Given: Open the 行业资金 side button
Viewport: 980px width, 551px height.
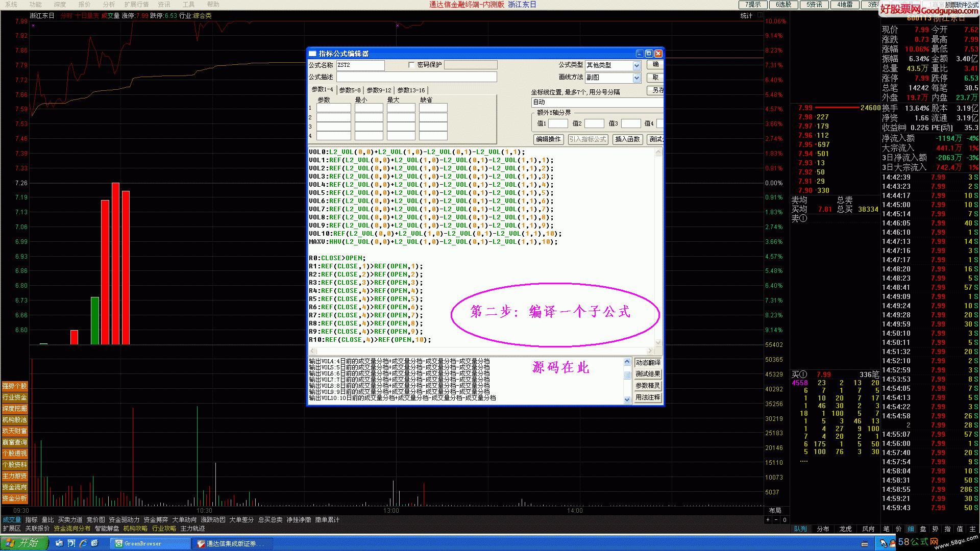Looking at the screenshot, I should (15, 397).
